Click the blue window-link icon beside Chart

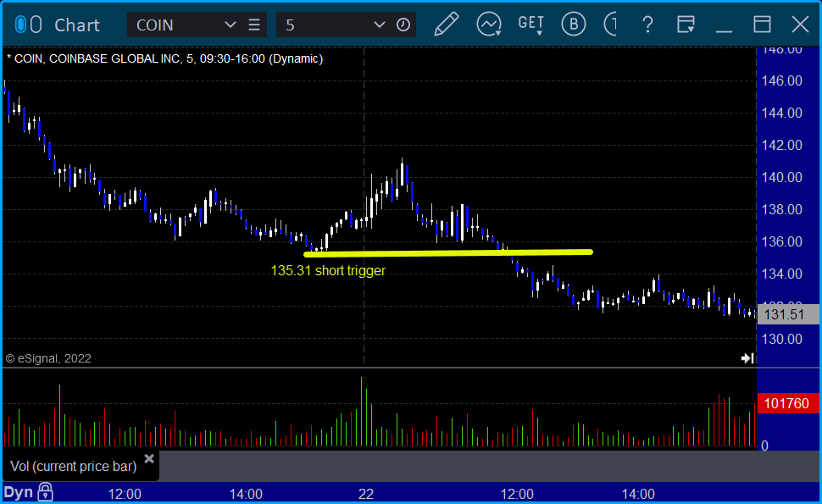(20, 25)
